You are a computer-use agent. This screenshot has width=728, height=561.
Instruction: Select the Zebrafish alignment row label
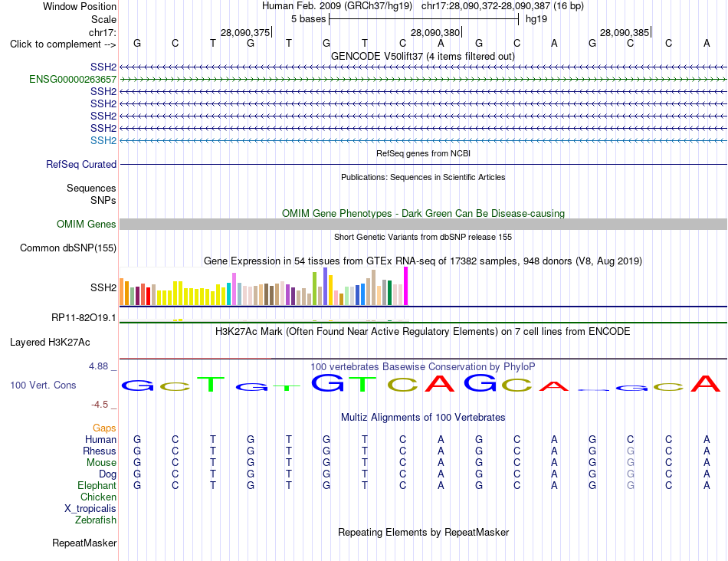tap(96, 520)
